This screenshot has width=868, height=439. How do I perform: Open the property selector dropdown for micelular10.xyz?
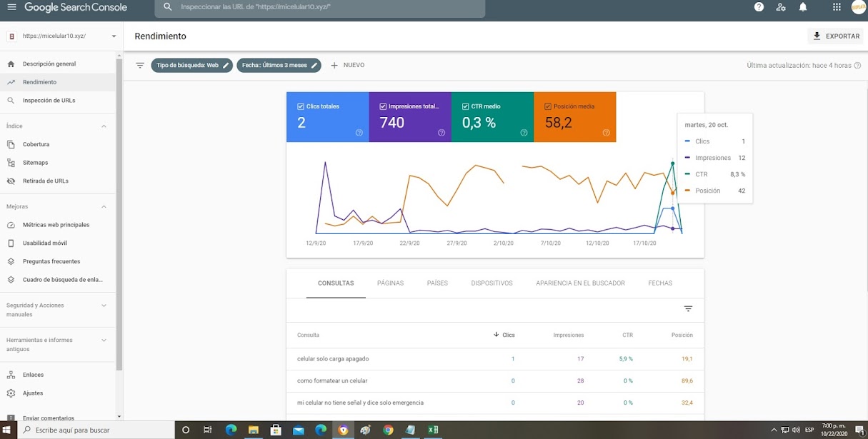click(114, 36)
